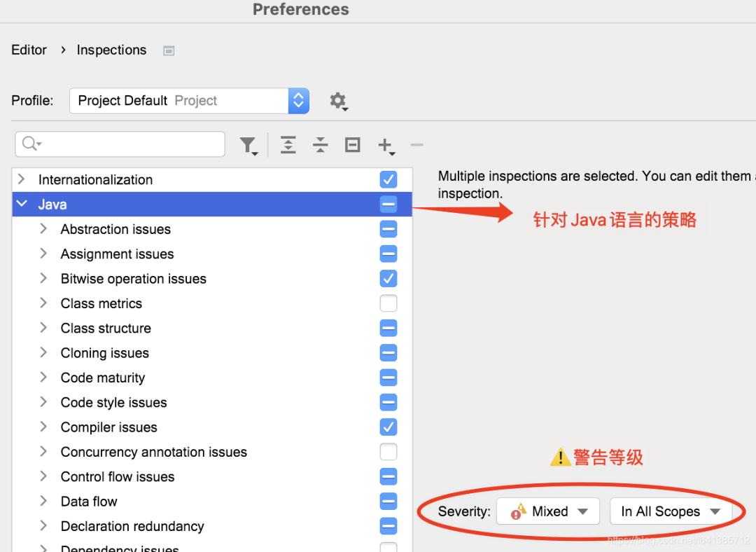756x552 pixels.
Task: Expand Bitwise operation issues chevron
Action: 43,278
